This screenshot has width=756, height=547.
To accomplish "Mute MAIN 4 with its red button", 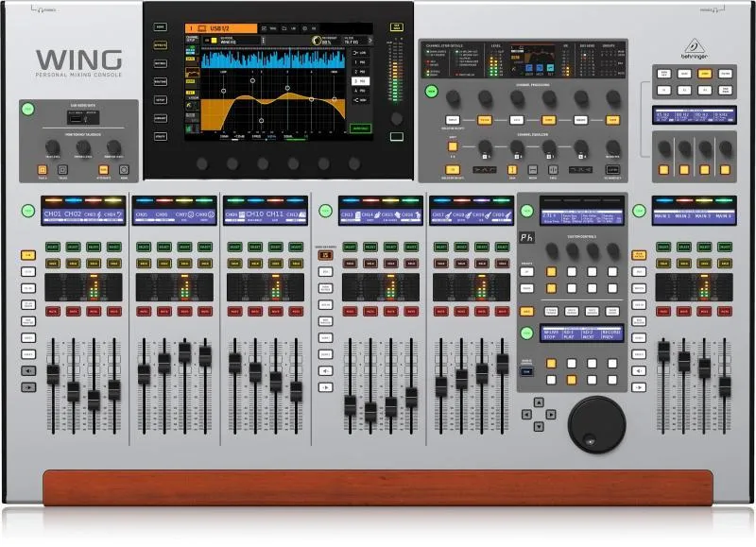I will [x=725, y=312].
